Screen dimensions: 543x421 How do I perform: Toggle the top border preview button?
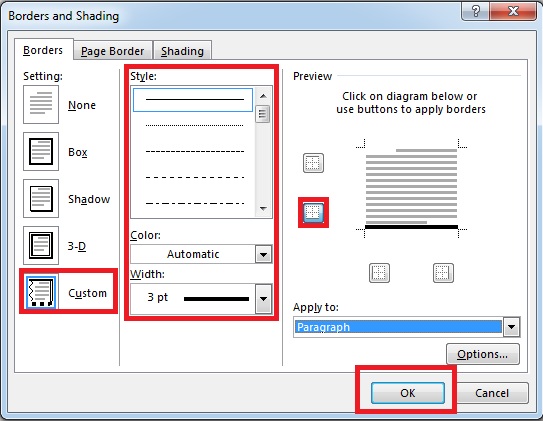[313, 163]
